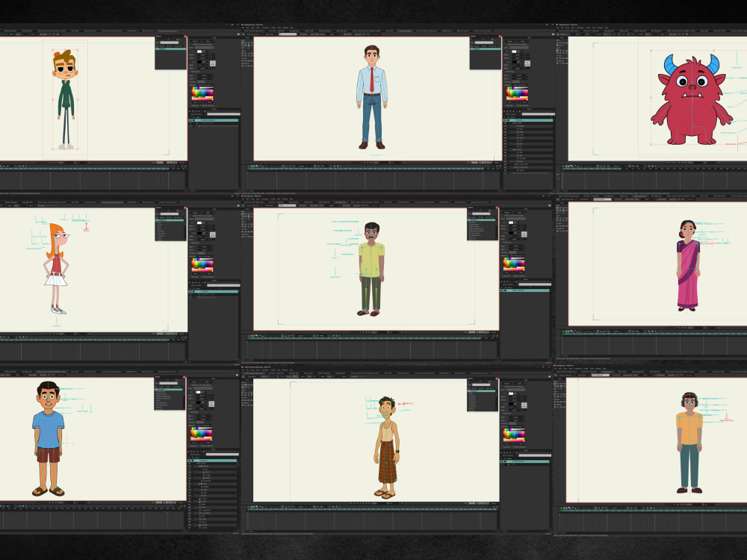
Task: Open the File menu in red-tie man window
Action: 243,28
